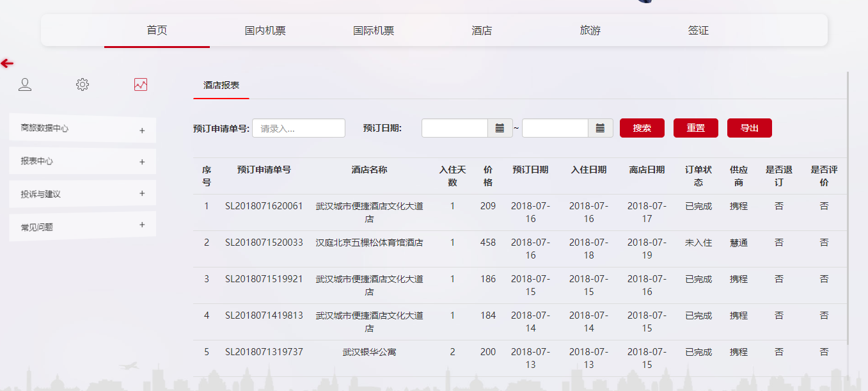Expand 投诉与建议 menu with plus

point(142,193)
